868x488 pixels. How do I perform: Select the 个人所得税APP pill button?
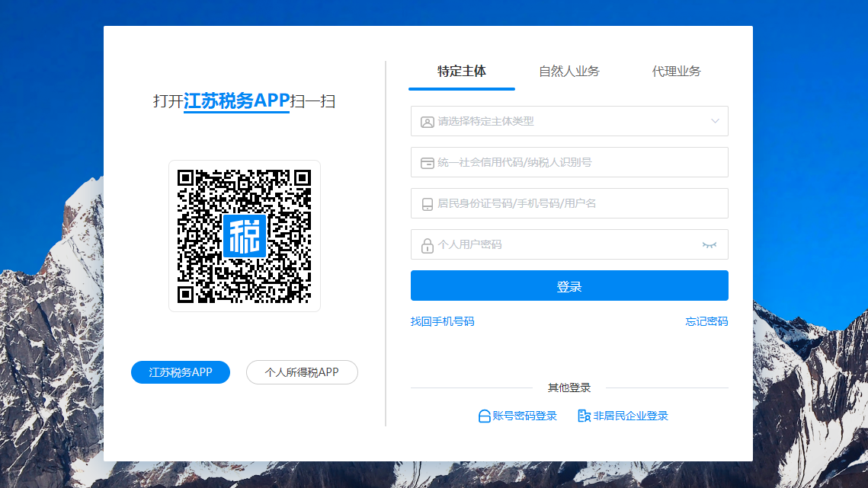coord(302,372)
